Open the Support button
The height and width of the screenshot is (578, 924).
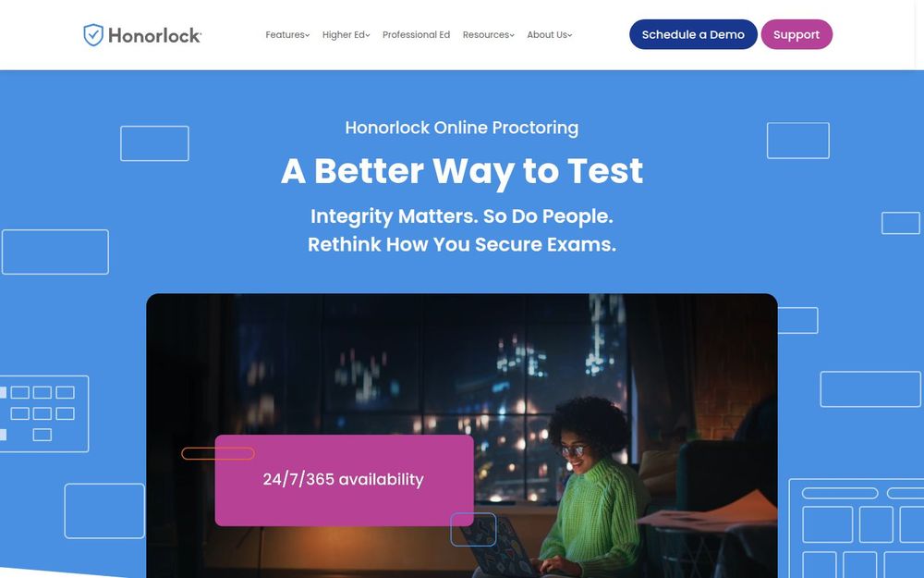click(x=796, y=34)
